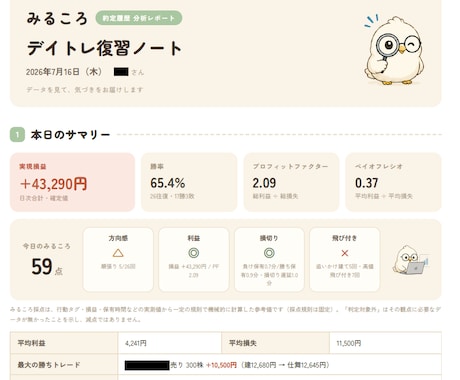Click the green 約定履歴 分析レポート badge
Viewport: 460px width, 380px height.
(x=139, y=18)
